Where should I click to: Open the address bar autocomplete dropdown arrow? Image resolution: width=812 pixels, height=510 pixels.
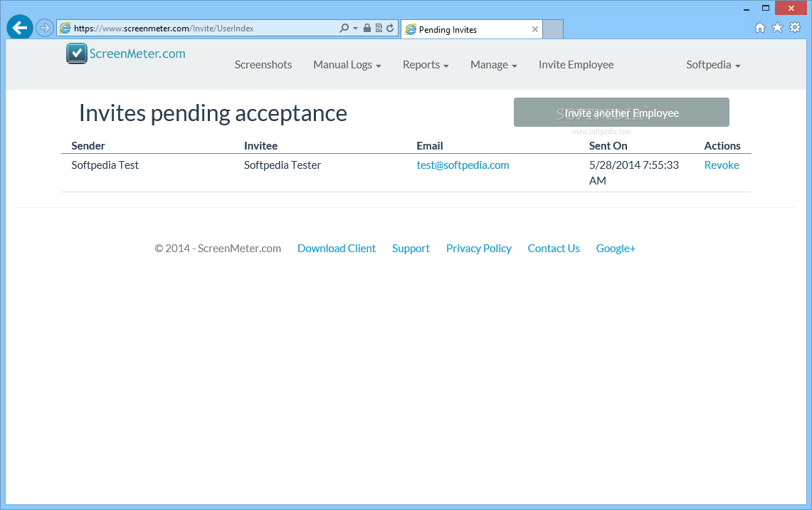click(x=355, y=28)
